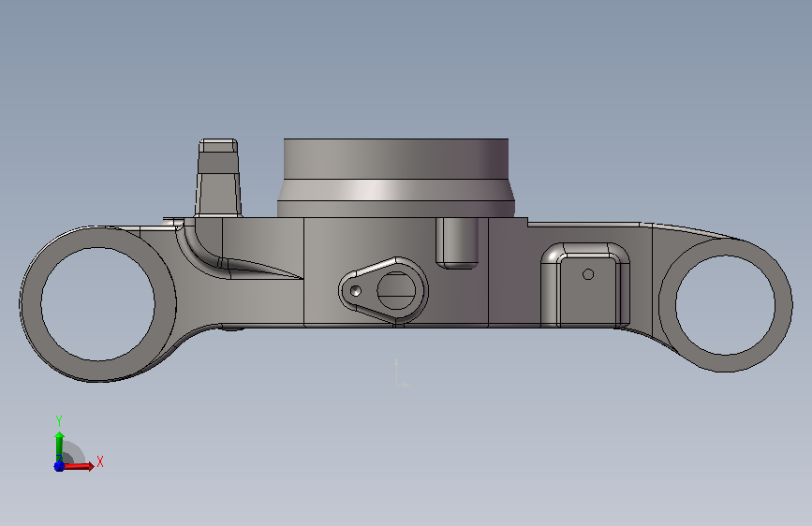Click the green Y axis arrow of the triad

click(59, 446)
